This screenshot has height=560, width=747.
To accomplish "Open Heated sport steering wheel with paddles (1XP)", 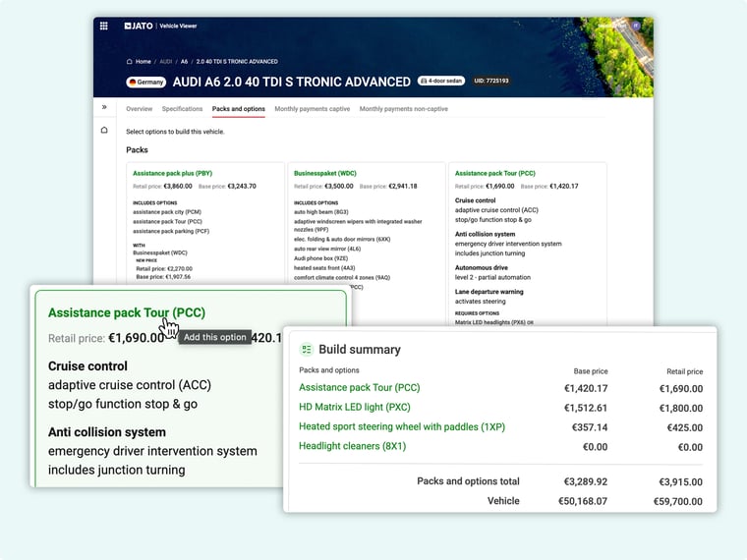I will [402, 426].
